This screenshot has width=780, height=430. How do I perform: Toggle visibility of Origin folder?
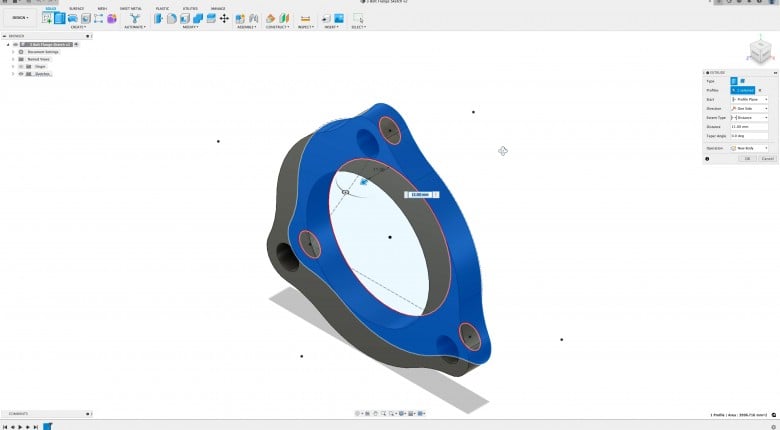point(21,66)
